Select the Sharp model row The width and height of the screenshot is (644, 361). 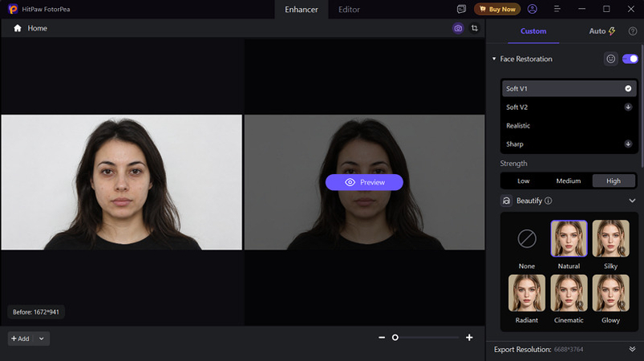pos(569,144)
